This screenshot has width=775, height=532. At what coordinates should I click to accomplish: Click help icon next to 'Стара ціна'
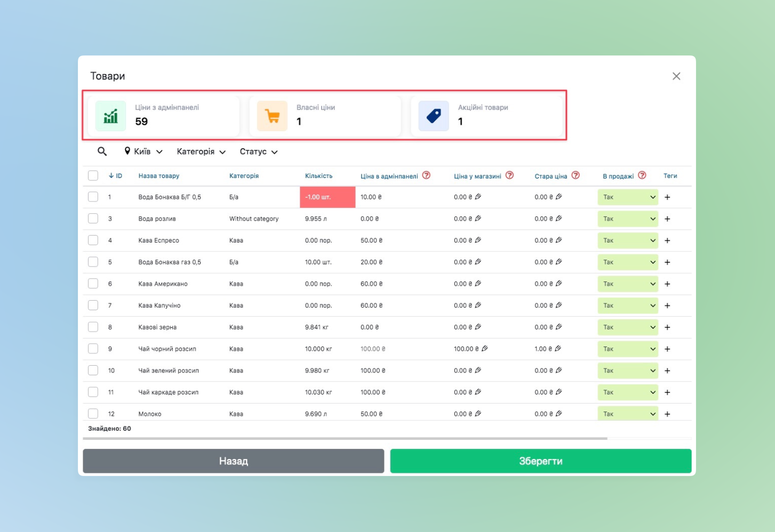576,175
